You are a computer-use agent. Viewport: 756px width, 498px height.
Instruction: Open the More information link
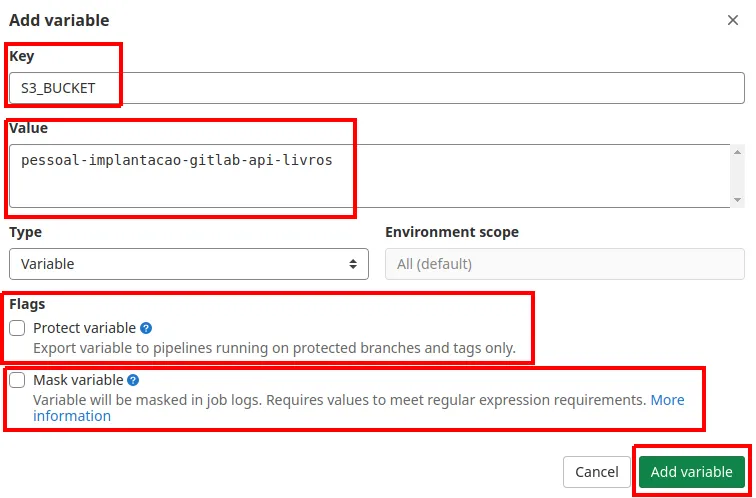click(x=668, y=400)
